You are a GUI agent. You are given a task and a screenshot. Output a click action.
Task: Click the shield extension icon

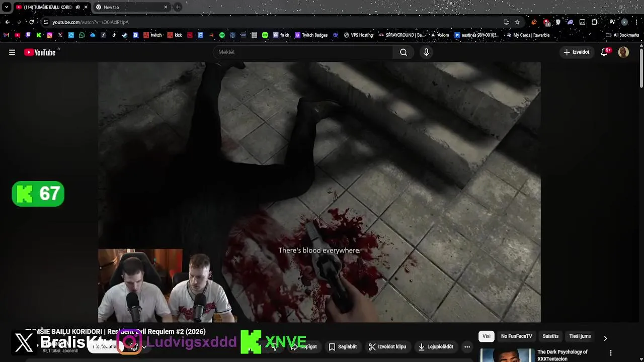(558, 22)
